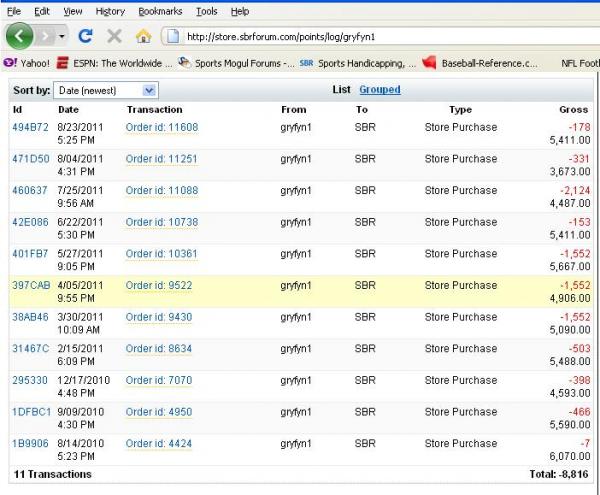
Task: Expand the Sort by dropdown
Action: (105, 90)
